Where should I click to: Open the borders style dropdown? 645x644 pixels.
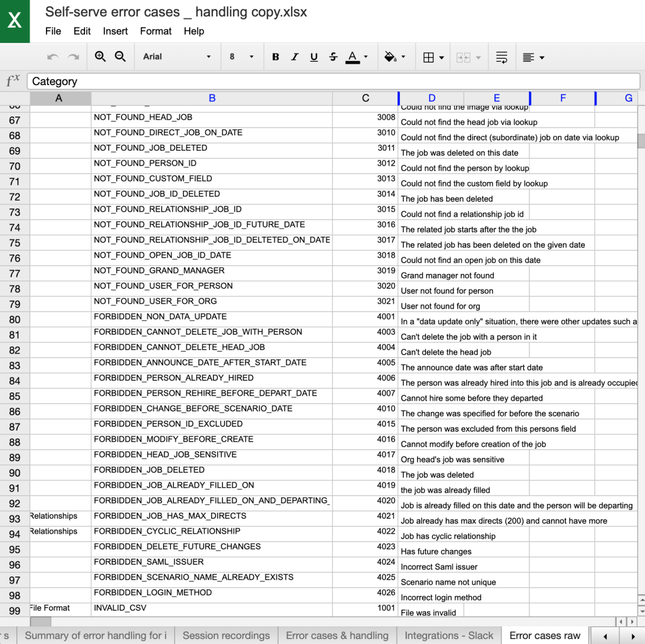433,57
